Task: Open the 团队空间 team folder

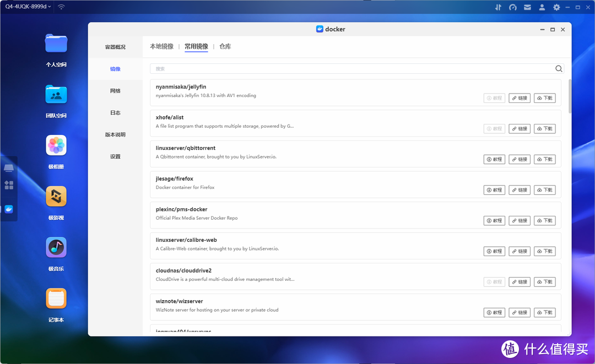Action: pos(56,95)
